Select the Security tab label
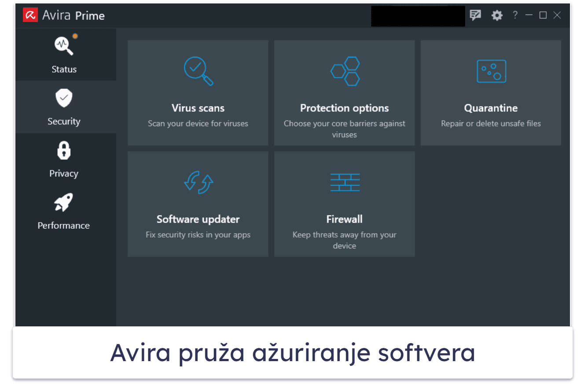588x384 pixels. [x=64, y=121]
